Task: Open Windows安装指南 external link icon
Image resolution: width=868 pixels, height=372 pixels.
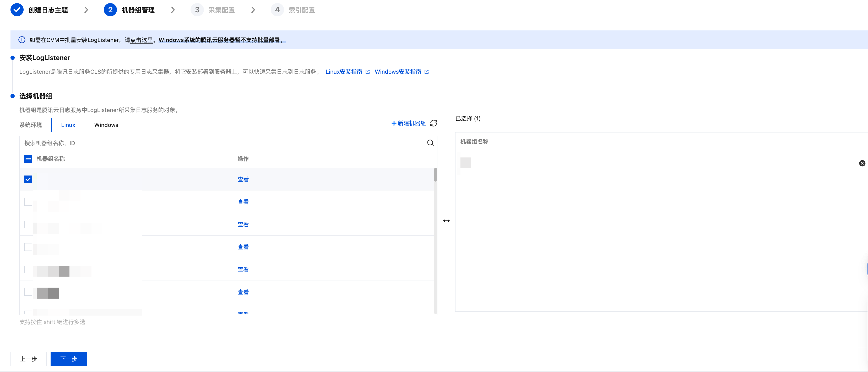Action: (x=427, y=72)
